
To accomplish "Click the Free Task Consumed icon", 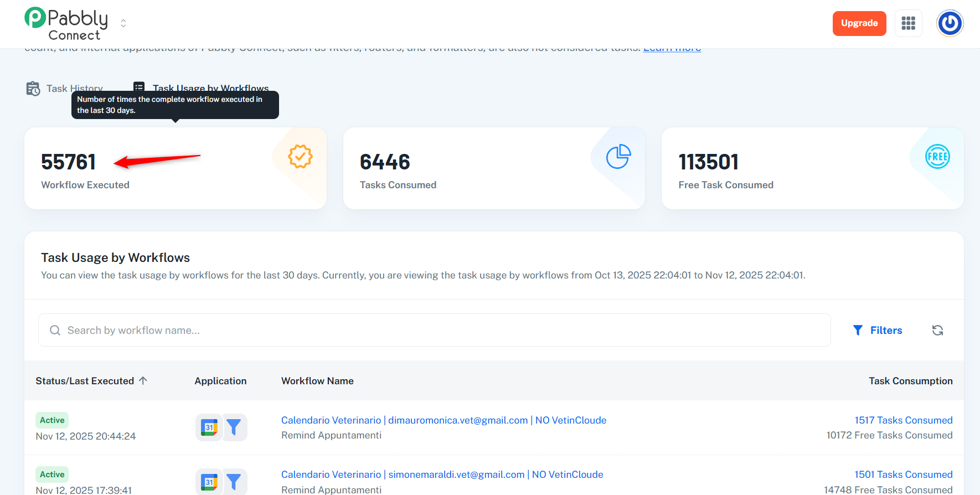I will click(937, 157).
